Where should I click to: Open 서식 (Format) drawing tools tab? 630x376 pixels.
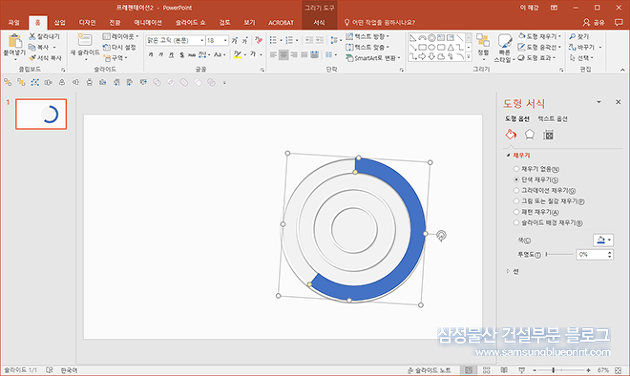(x=319, y=22)
